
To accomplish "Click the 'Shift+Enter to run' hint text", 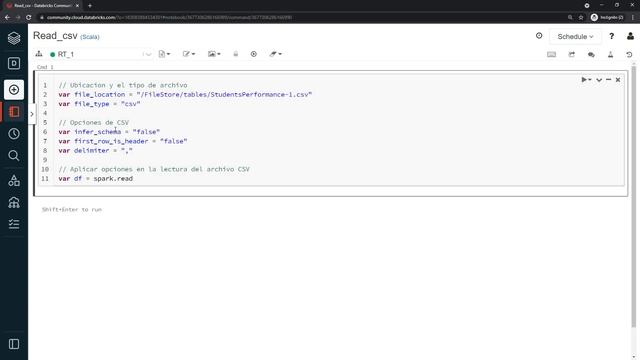I will [x=72, y=209].
